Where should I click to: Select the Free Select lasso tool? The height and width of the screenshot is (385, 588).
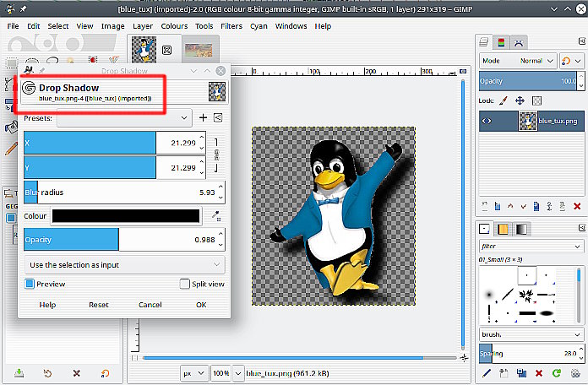click(x=52, y=60)
